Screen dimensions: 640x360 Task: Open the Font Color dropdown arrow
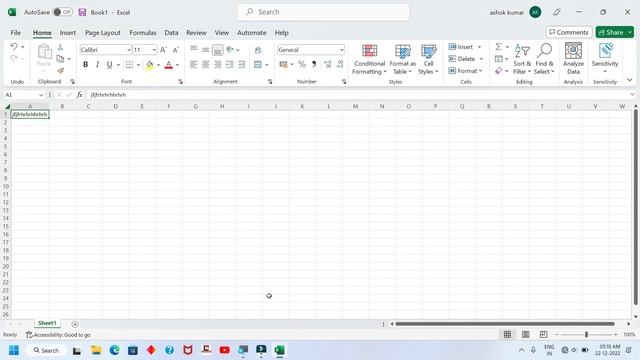[x=178, y=65]
